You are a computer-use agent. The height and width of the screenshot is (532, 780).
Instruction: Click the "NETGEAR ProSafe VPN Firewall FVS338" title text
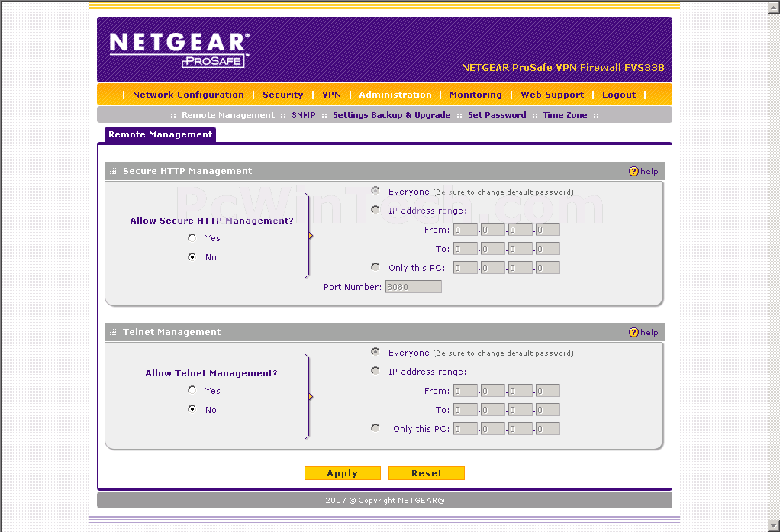562,68
